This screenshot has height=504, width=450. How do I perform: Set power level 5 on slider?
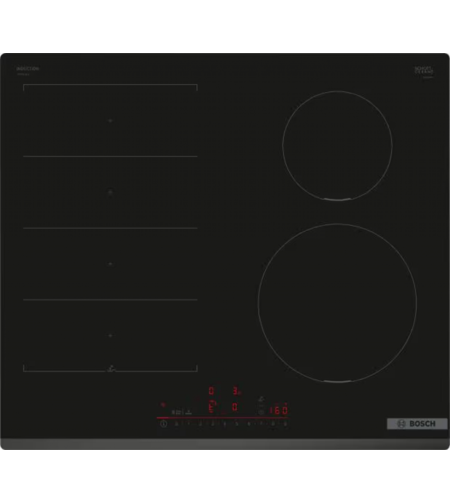point(237,424)
